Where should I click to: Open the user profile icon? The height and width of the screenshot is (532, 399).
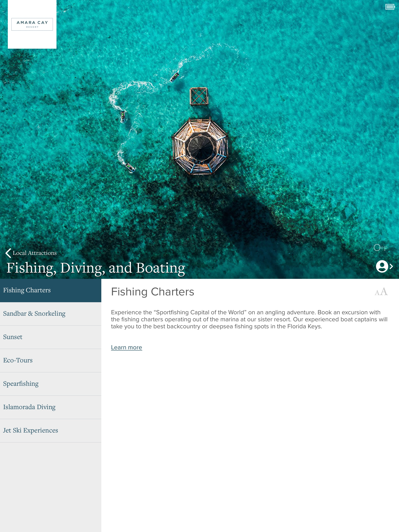point(382,266)
